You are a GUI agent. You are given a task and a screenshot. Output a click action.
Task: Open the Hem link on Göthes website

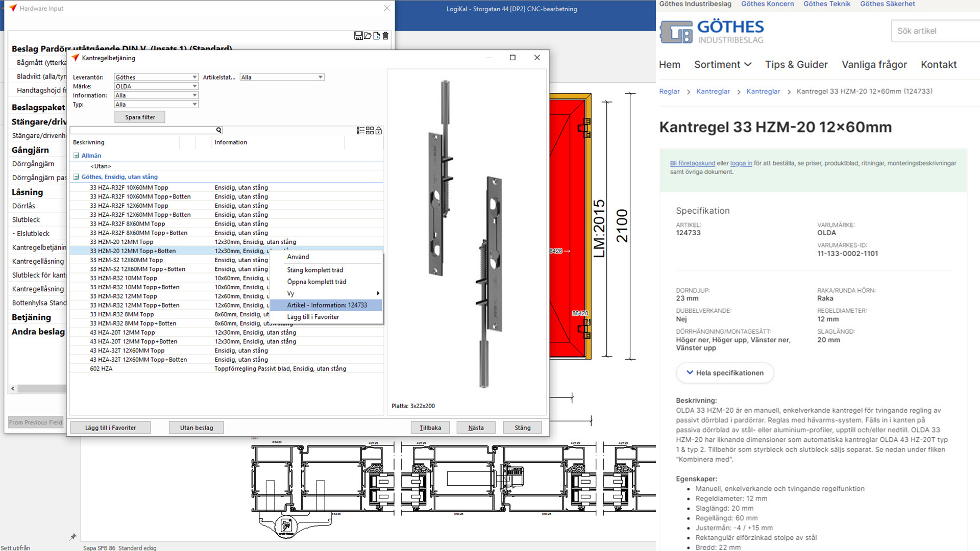[670, 64]
